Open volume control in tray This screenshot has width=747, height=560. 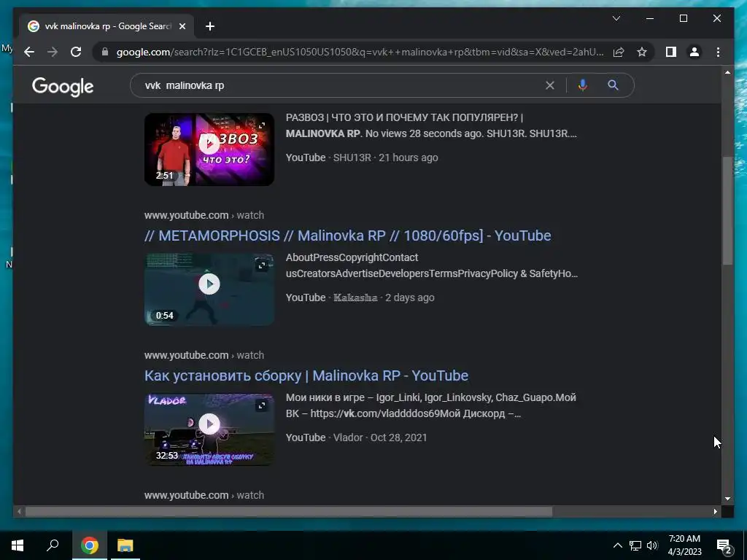click(x=652, y=545)
